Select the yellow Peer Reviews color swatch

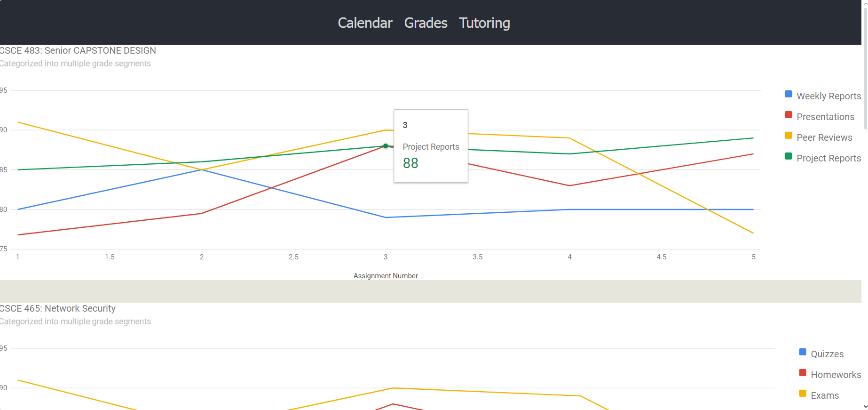788,135
